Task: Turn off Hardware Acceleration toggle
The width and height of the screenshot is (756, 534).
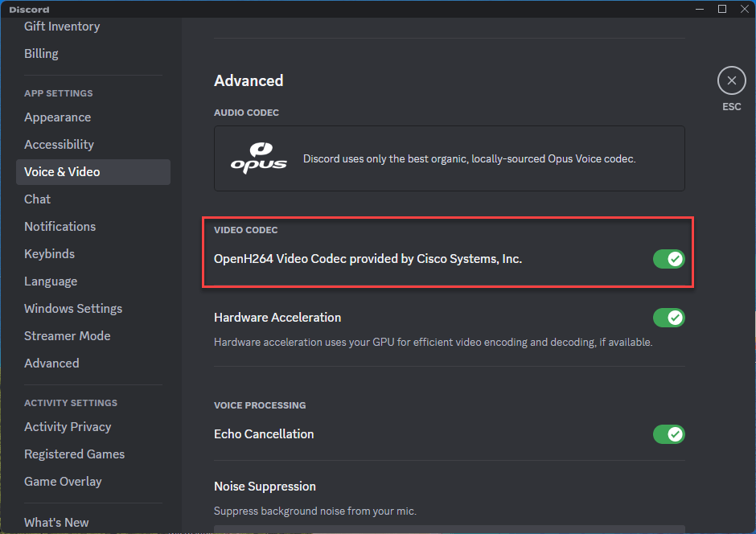Action: coord(668,318)
